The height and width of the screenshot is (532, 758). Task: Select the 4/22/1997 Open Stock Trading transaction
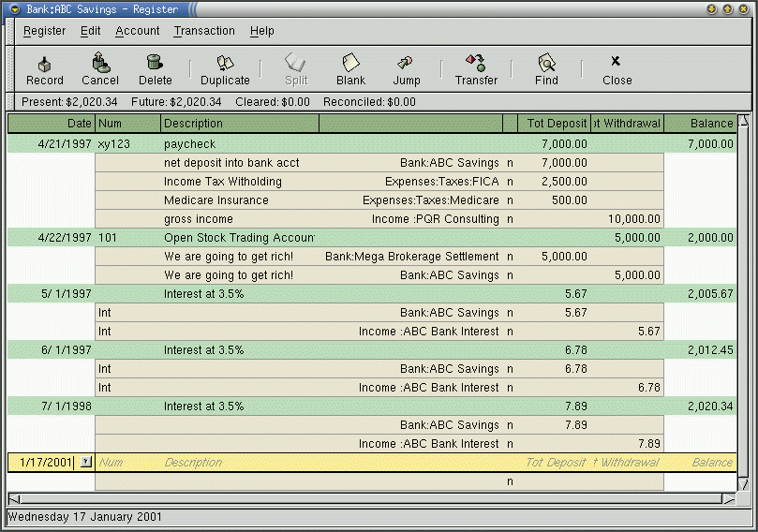[x=239, y=238]
